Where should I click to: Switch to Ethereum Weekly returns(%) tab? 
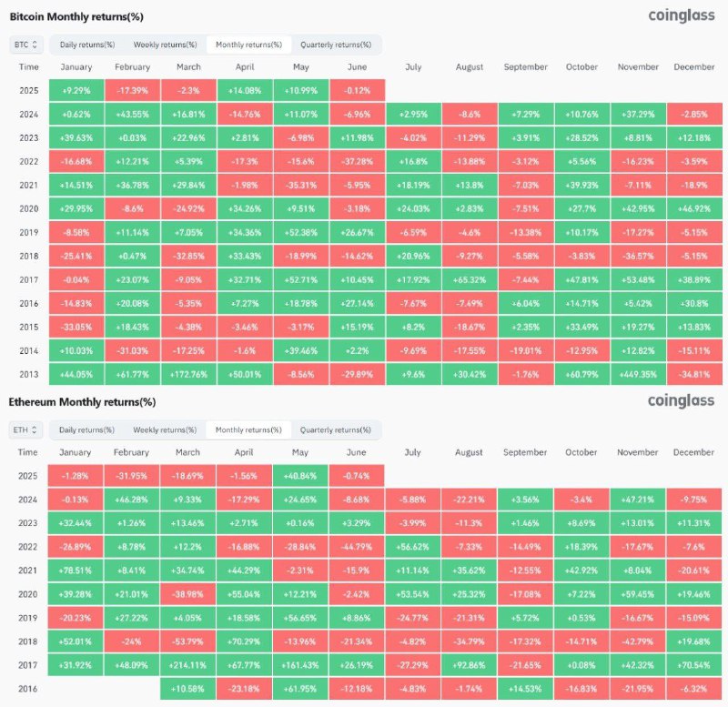(x=165, y=429)
